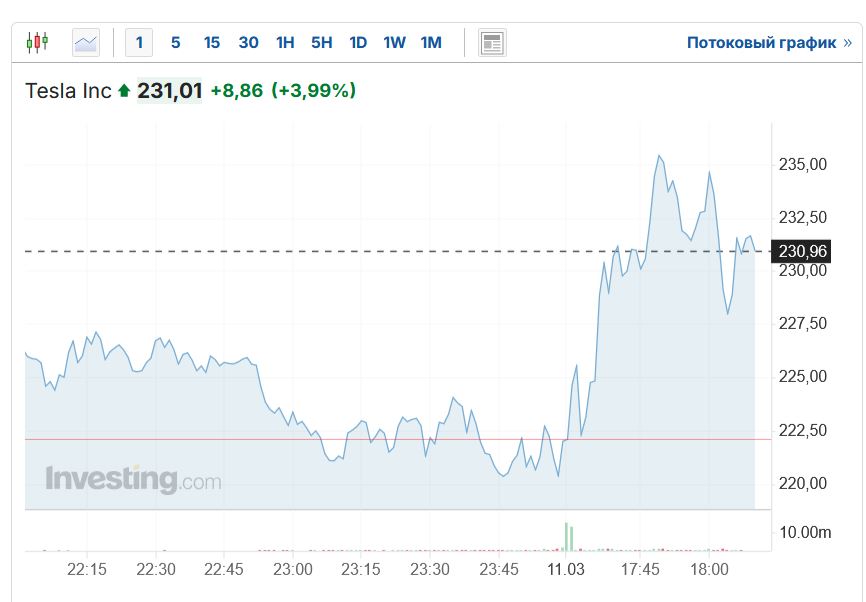
Task: Click the 235,00 axis label
Action: tap(802, 164)
